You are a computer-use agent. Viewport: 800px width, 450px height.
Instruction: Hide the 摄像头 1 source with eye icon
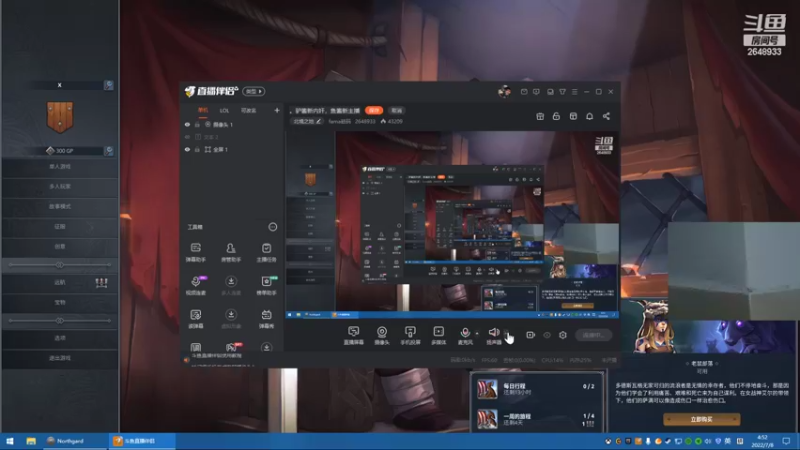point(187,124)
